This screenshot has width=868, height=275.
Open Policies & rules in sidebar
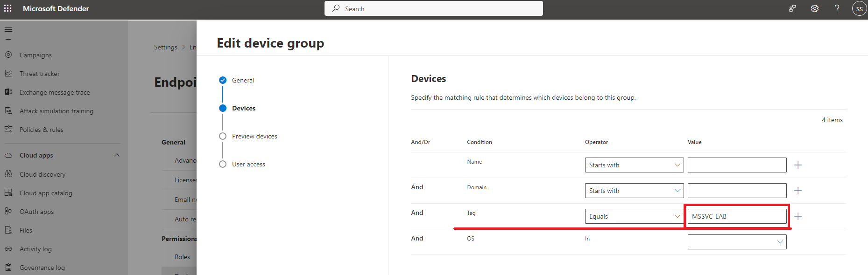pos(42,130)
